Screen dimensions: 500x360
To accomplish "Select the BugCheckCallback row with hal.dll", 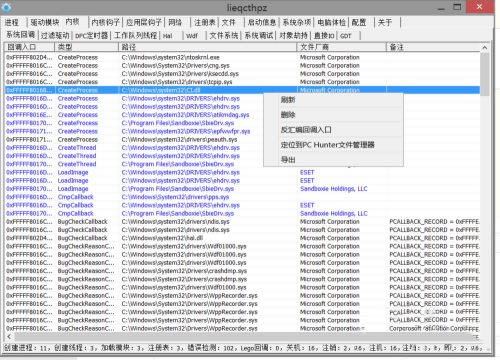I will coord(242,238).
